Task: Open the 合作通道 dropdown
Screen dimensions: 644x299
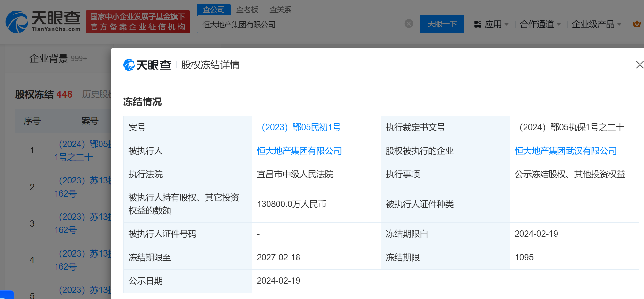Action: tap(540, 24)
